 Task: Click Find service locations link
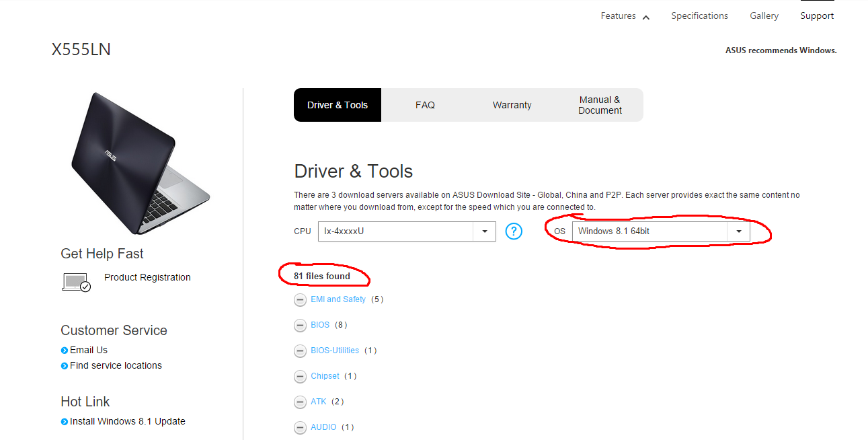click(116, 365)
